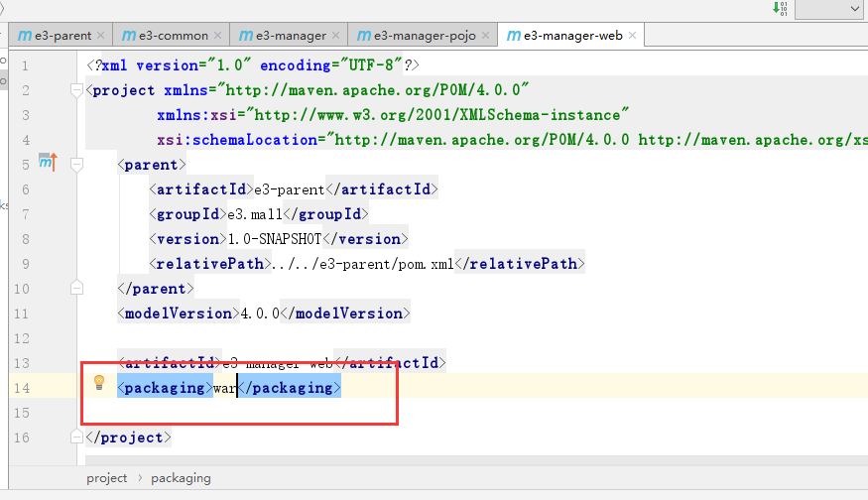Collapse the parent tag fold marker on line 5

click(x=77, y=165)
